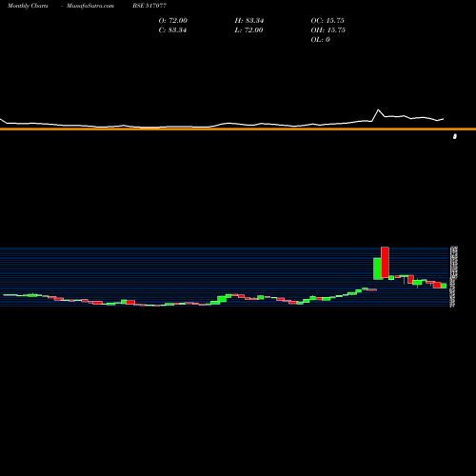
Task: Click the 'Monthly Charts' title text
Action: pos(28,6)
